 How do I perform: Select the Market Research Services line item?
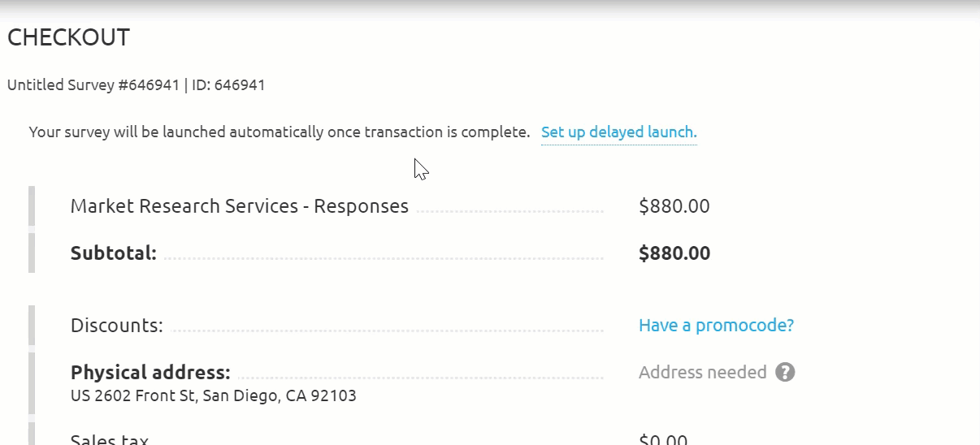239,206
